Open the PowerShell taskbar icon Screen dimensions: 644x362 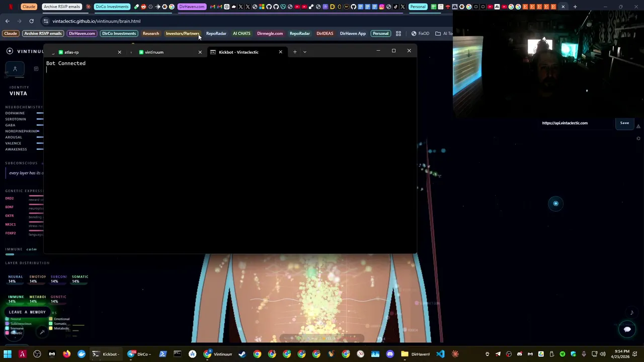(163, 354)
